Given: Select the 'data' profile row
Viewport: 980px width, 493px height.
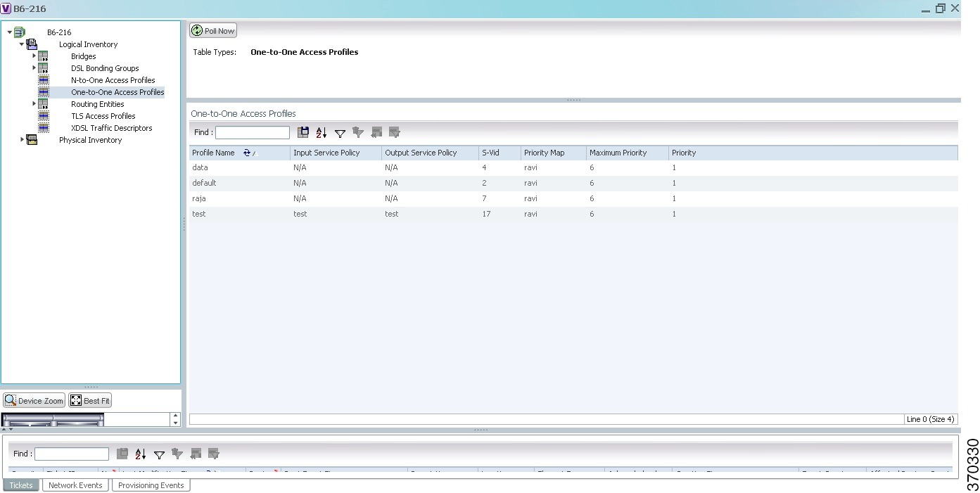Looking at the screenshot, I should pyautogui.click(x=573, y=168).
